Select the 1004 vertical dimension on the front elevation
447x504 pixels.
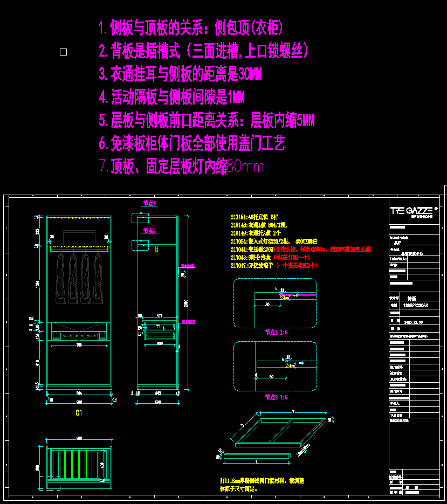point(38,285)
